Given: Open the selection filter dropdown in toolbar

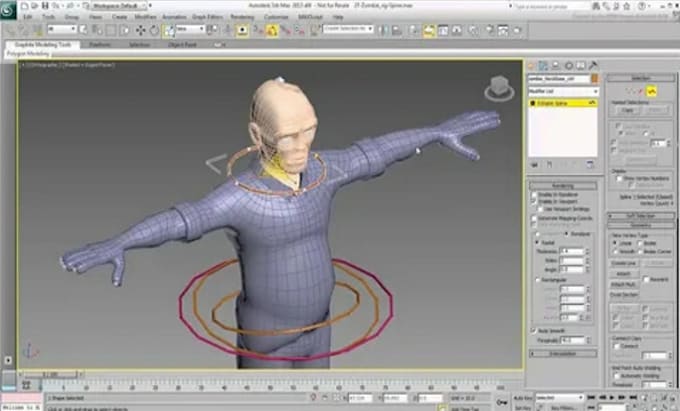Looking at the screenshot, I should pyautogui.click(x=62, y=29).
